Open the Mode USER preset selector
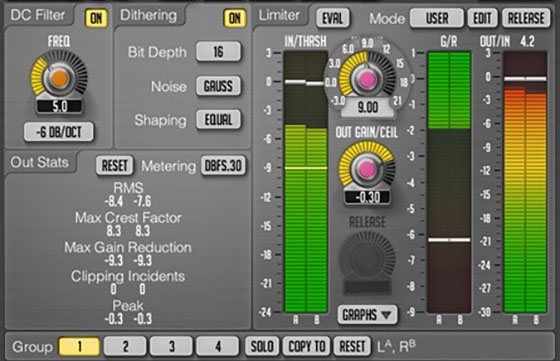 click(x=437, y=18)
